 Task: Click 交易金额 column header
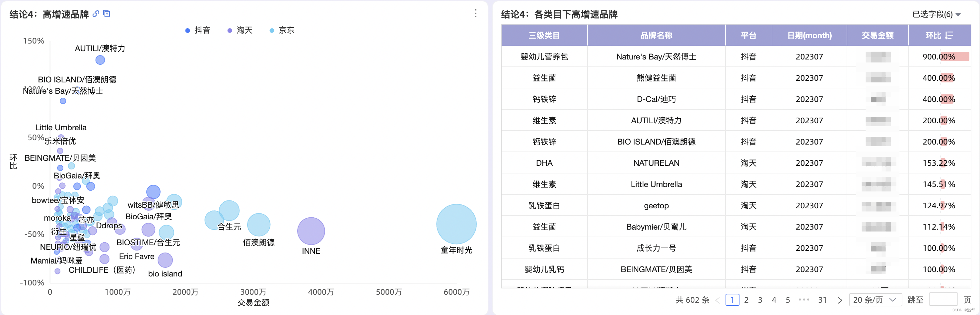[x=877, y=36]
